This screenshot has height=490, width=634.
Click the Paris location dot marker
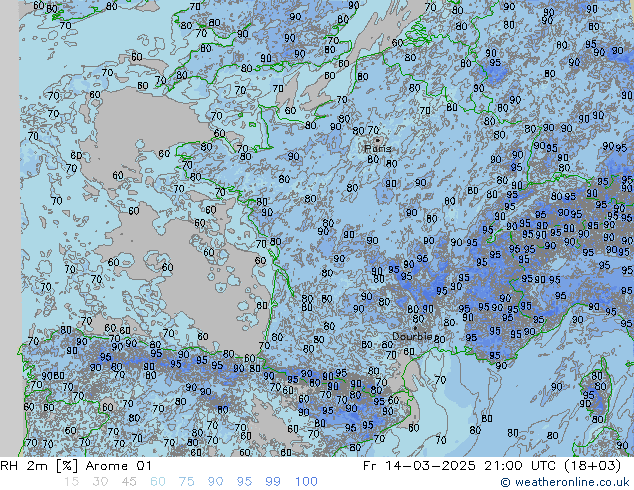(378, 140)
